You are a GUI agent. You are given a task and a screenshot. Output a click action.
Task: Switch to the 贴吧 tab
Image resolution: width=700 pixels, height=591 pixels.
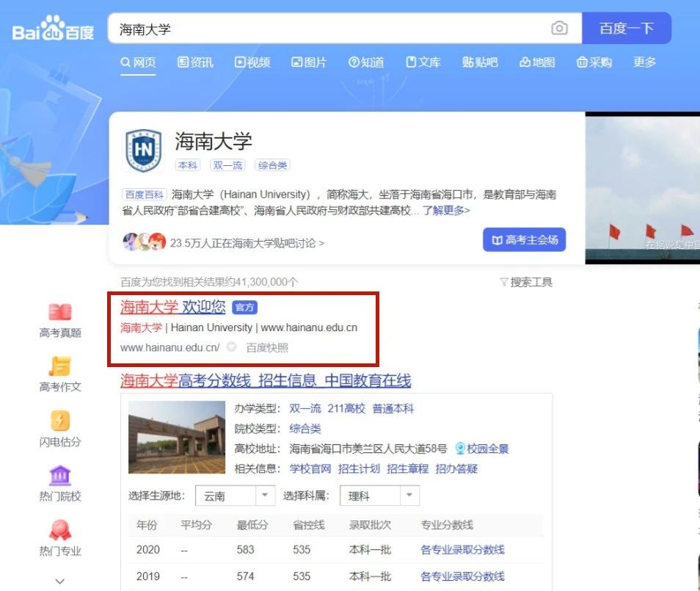pos(480,62)
